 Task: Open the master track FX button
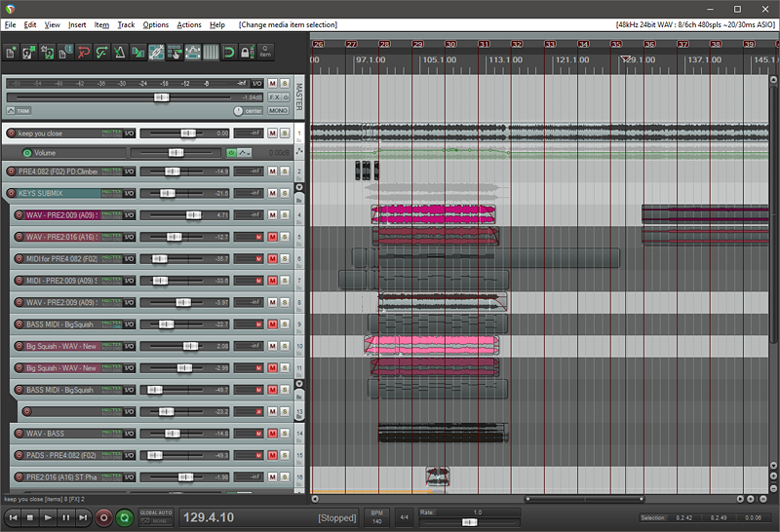click(x=273, y=97)
